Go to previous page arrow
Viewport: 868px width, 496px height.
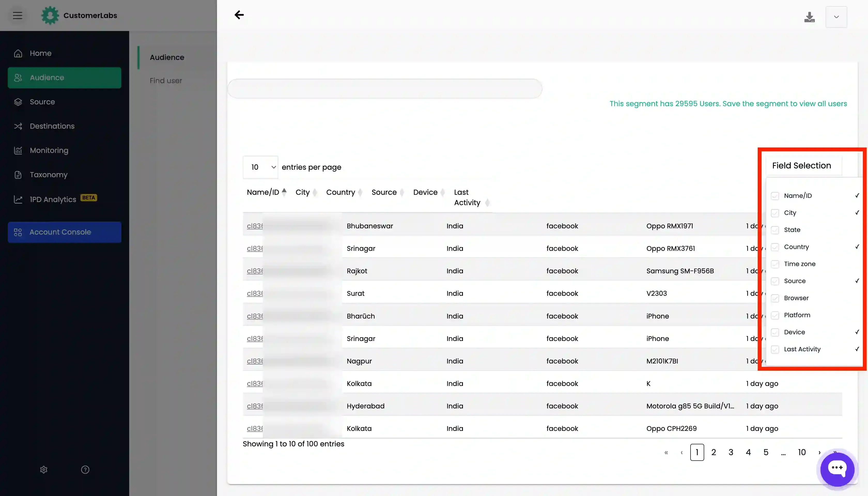click(x=682, y=452)
